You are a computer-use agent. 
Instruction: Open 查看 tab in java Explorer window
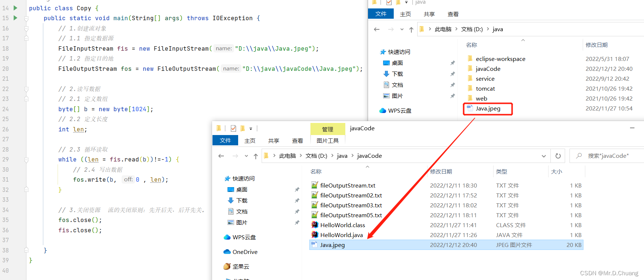[x=453, y=14]
